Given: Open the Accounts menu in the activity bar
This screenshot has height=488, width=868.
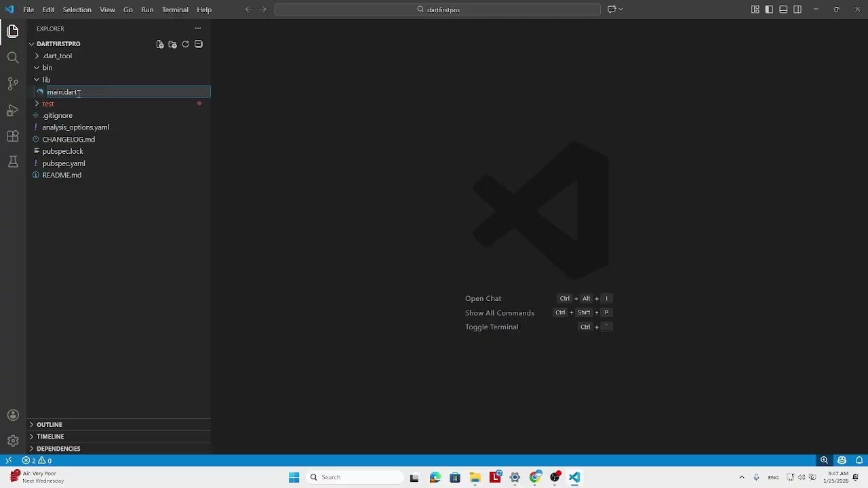Looking at the screenshot, I should 13,415.
